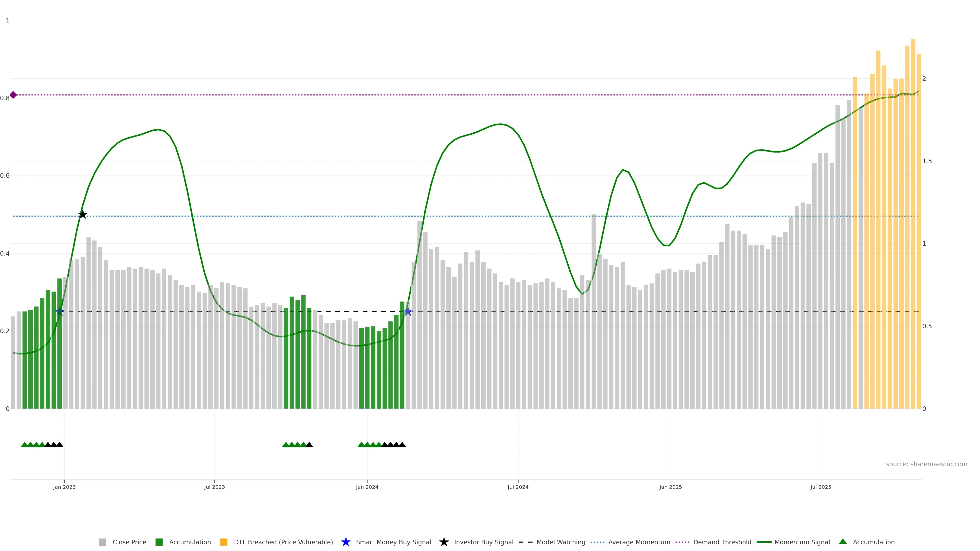Click green Accumulation square legend swatch
The width and height of the screenshot is (980, 551).
(x=159, y=542)
